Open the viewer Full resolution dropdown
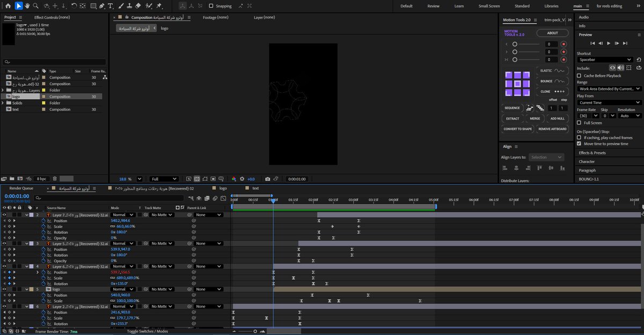This screenshot has height=335, width=644. (164, 179)
